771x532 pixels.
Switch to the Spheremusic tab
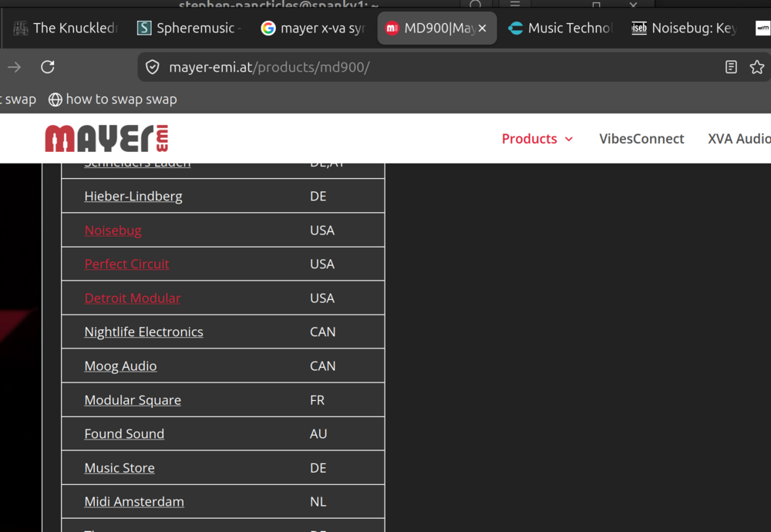[x=189, y=29]
